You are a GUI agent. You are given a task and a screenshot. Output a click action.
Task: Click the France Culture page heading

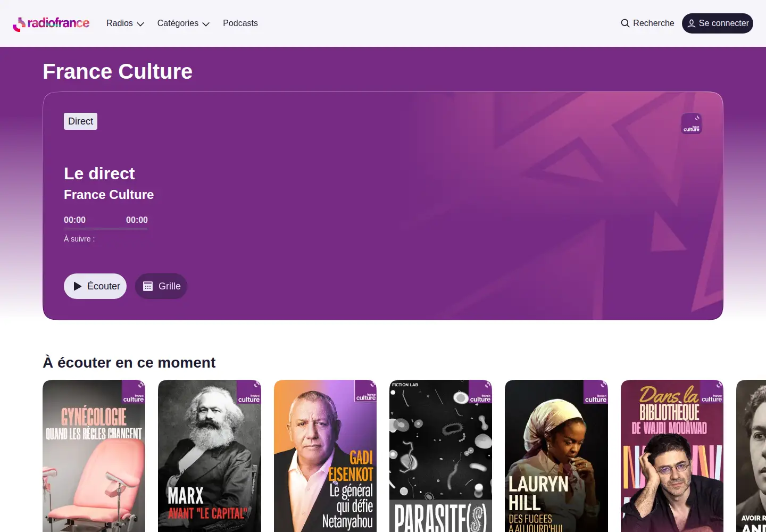point(118,71)
